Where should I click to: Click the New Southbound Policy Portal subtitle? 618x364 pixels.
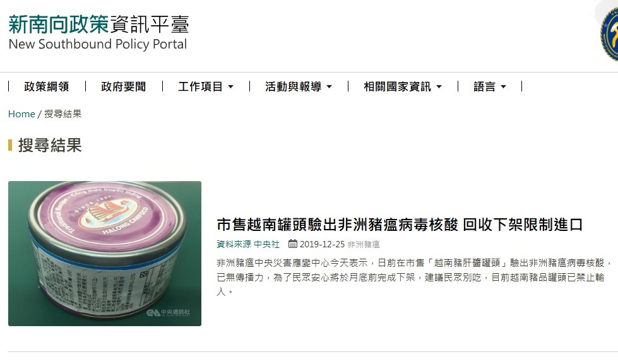(98, 44)
